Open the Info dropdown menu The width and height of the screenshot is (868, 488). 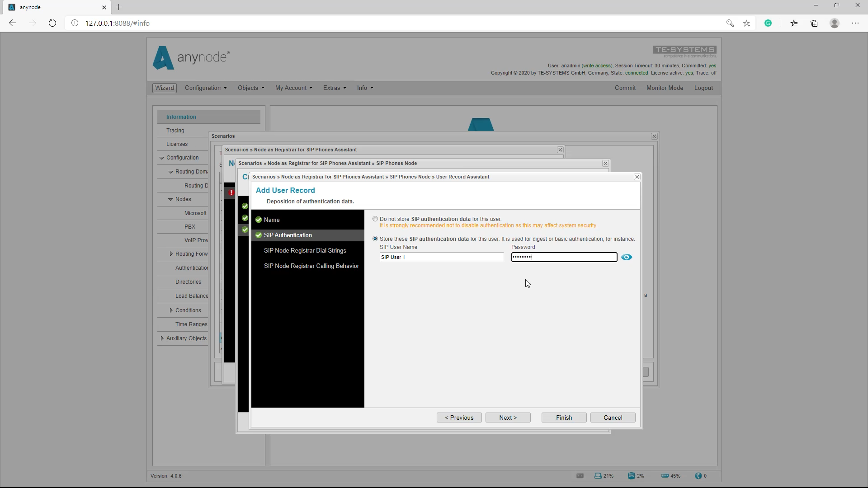click(x=365, y=88)
